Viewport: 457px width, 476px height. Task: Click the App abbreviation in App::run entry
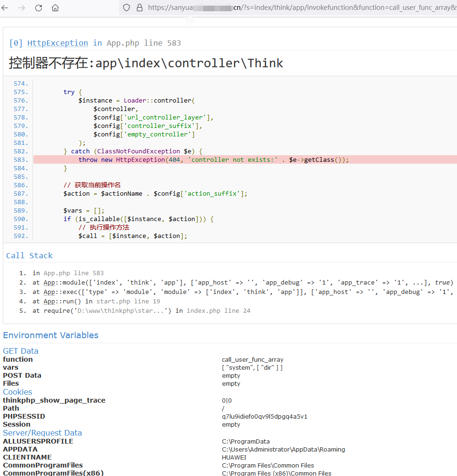[49, 301]
